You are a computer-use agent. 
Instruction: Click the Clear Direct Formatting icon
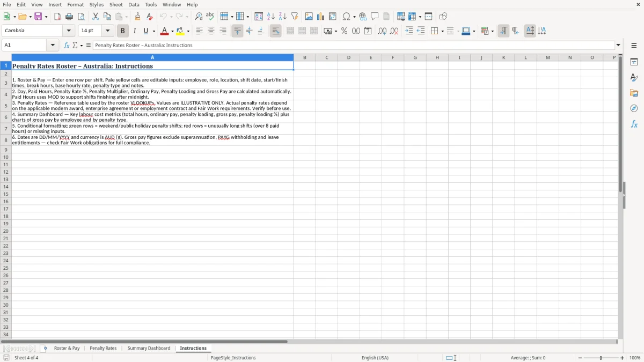point(150,17)
